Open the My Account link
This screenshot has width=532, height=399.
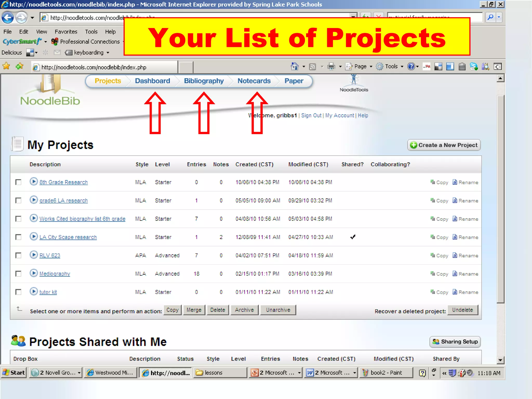[x=340, y=116]
